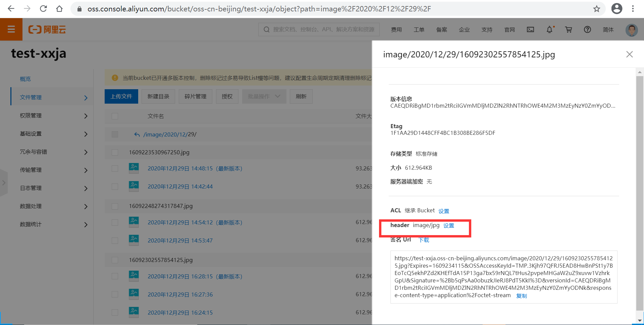Check the checkbox beside 1609223530967250.jpg
Viewport: 644px width, 325px height.
click(x=115, y=152)
